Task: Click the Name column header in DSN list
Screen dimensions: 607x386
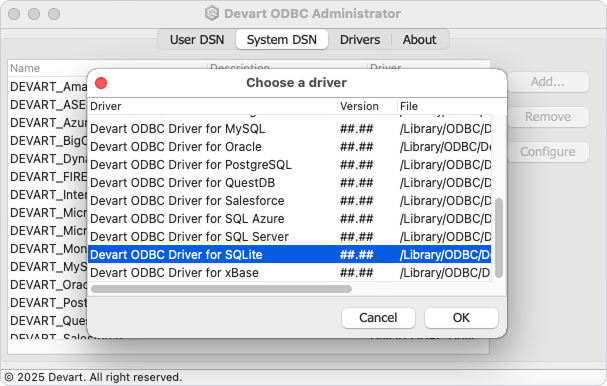Action: click(x=108, y=68)
